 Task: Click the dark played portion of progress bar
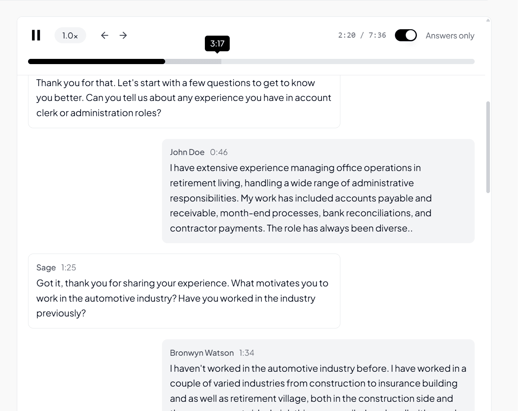(96, 62)
